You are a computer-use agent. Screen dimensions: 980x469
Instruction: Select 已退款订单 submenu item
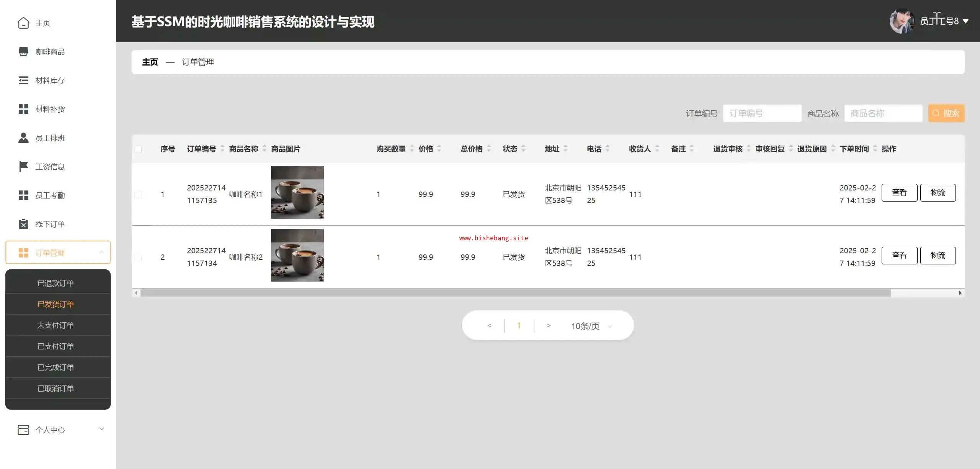[56, 283]
